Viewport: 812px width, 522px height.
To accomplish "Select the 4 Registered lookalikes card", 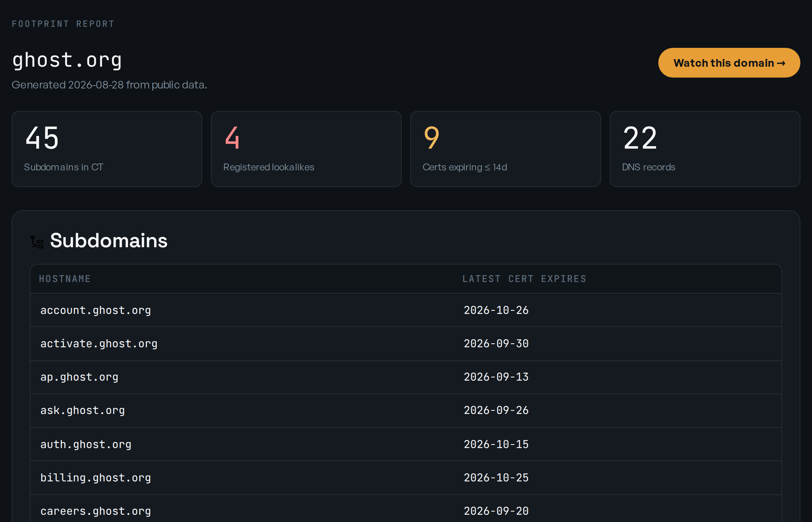I will [x=306, y=149].
